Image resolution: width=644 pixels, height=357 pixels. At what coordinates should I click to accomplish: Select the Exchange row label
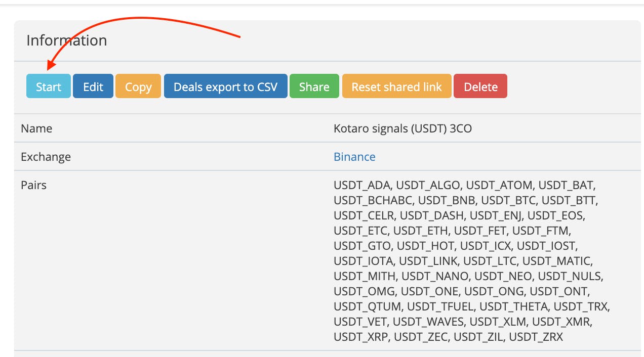[x=46, y=157]
